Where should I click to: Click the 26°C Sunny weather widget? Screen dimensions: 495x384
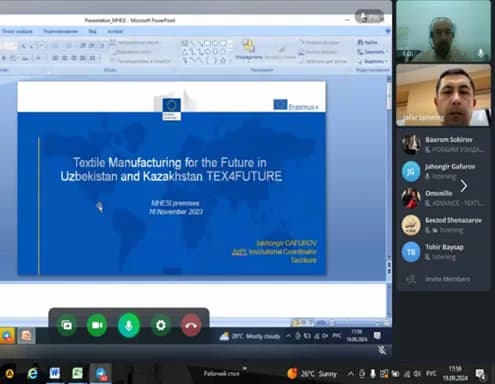point(312,374)
